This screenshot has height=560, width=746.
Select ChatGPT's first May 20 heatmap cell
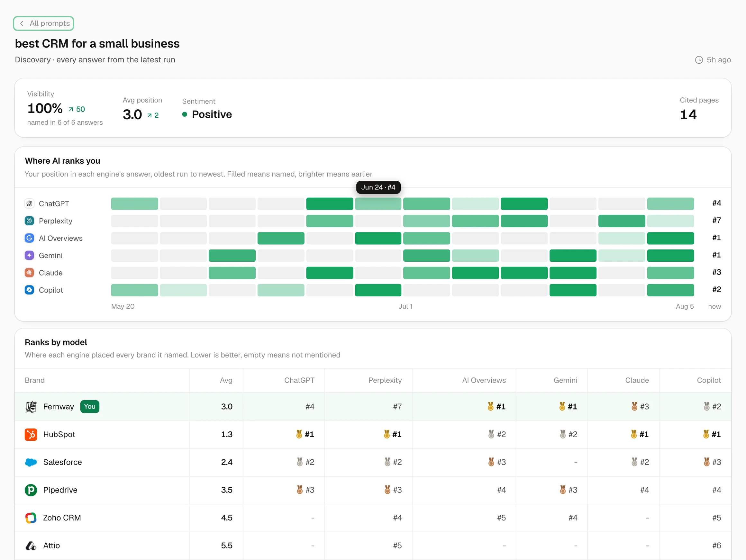coord(134,203)
